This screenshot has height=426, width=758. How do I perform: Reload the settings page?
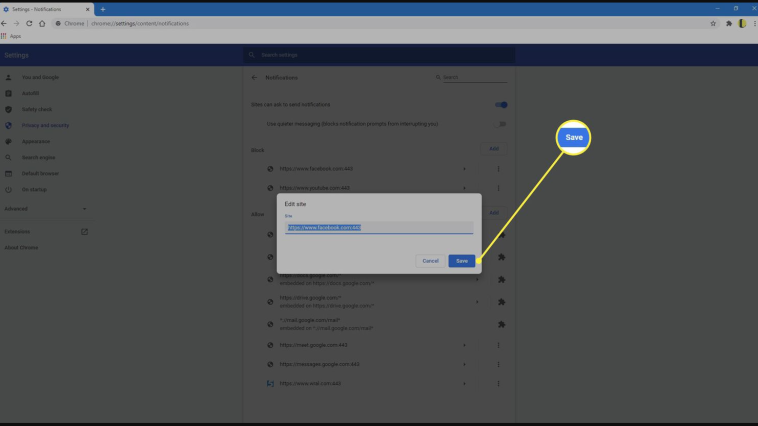[x=29, y=23]
